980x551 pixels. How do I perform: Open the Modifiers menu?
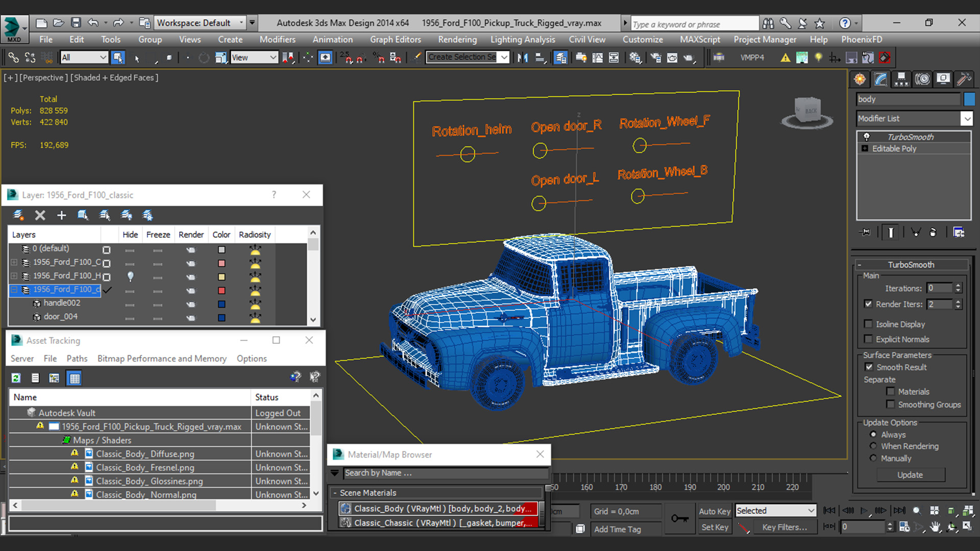tap(277, 39)
